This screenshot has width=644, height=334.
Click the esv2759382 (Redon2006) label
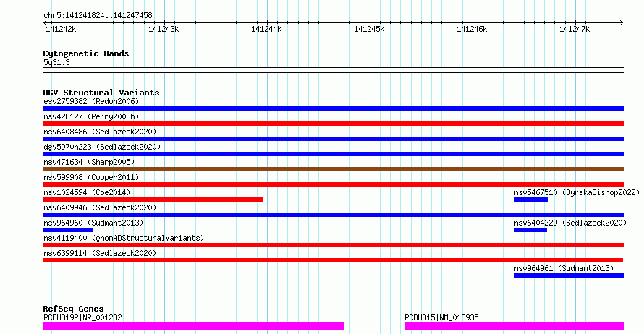(91, 101)
